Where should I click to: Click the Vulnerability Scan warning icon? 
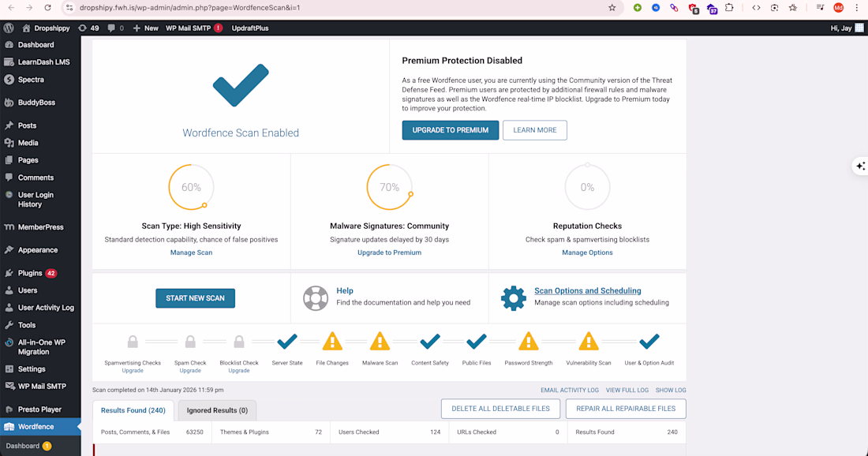coord(589,342)
